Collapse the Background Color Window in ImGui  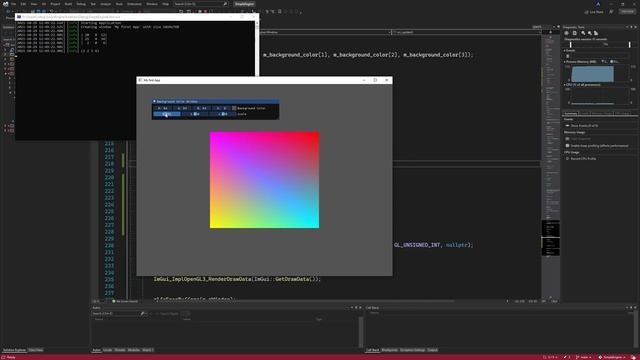pyautogui.click(x=154, y=101)
